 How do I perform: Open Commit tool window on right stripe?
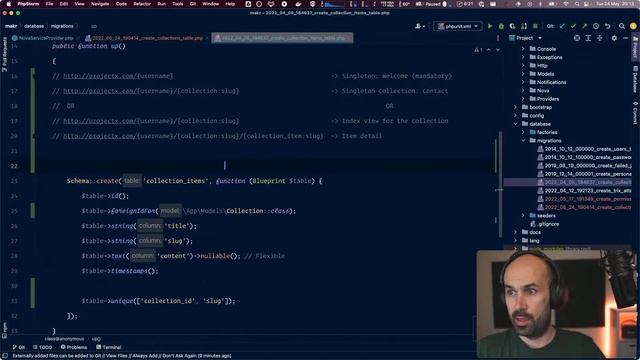click(636, 113)
